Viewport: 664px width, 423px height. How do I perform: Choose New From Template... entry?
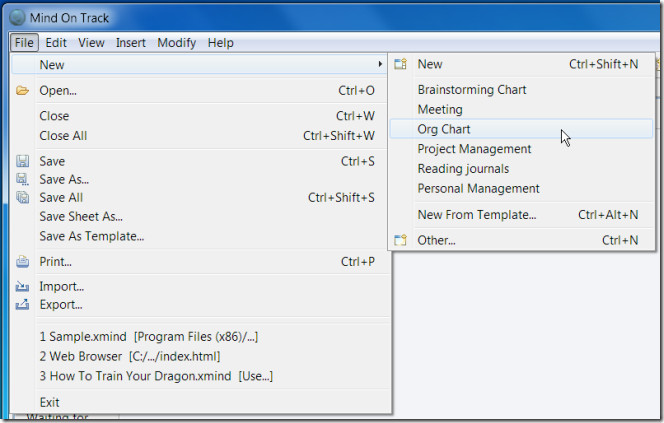click(x=521, y=215)
